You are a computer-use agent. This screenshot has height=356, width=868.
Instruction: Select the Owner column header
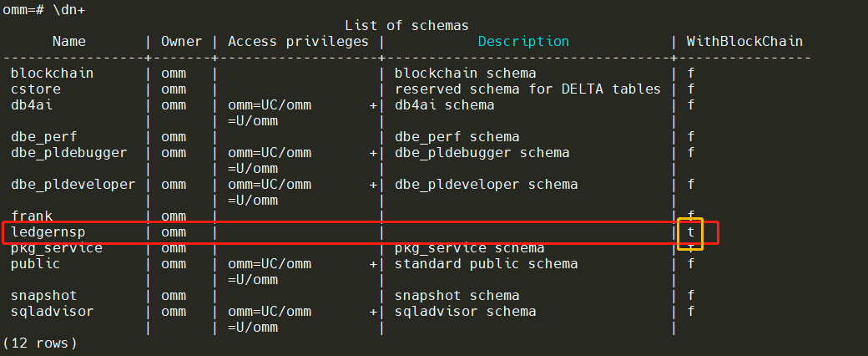[181, 41]
